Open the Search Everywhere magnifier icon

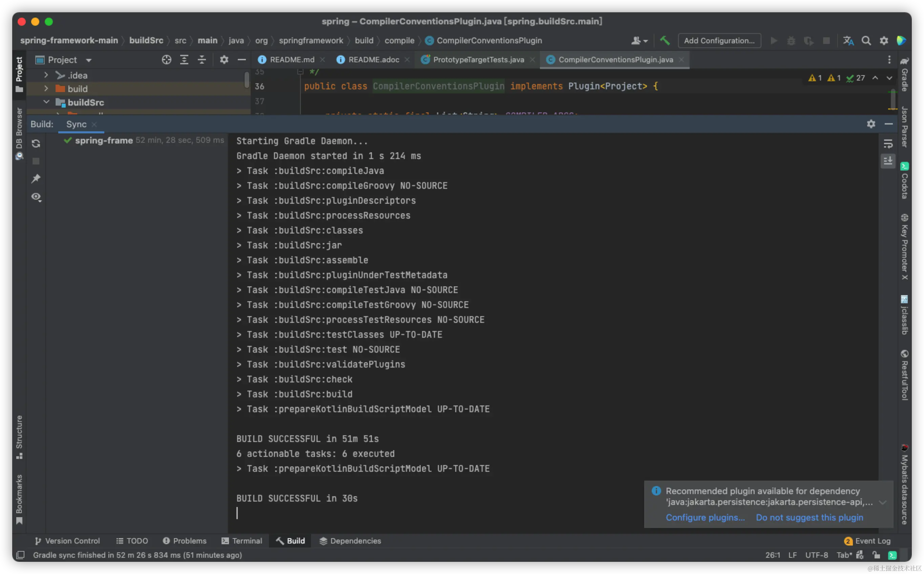(866, 41)
